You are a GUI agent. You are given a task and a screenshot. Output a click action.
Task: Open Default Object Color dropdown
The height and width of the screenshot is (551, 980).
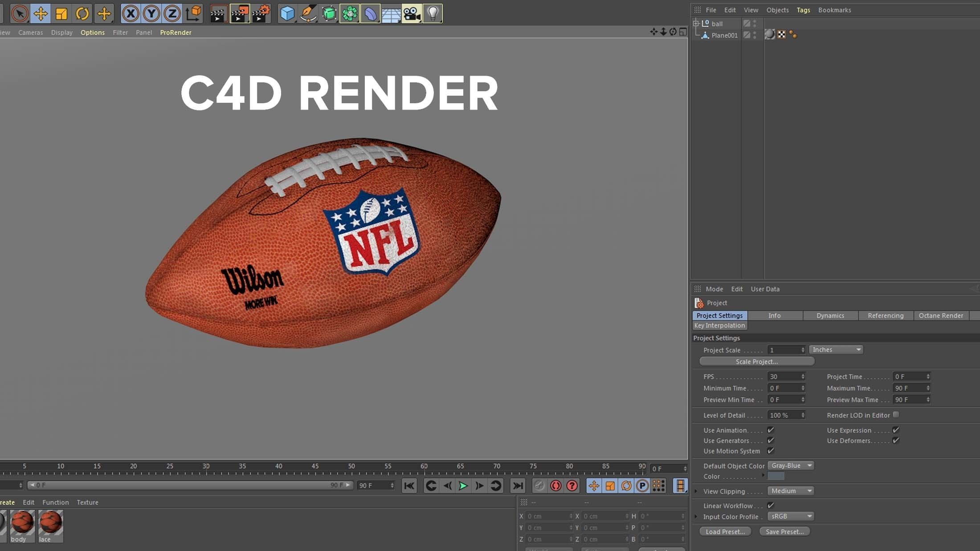(x=791, y=466)
